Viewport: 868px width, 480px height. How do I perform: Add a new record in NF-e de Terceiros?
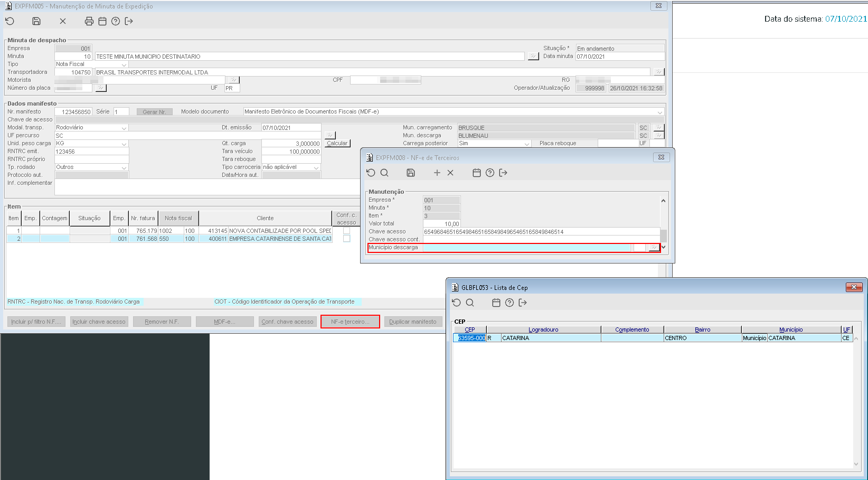click(x=437, y=173)
